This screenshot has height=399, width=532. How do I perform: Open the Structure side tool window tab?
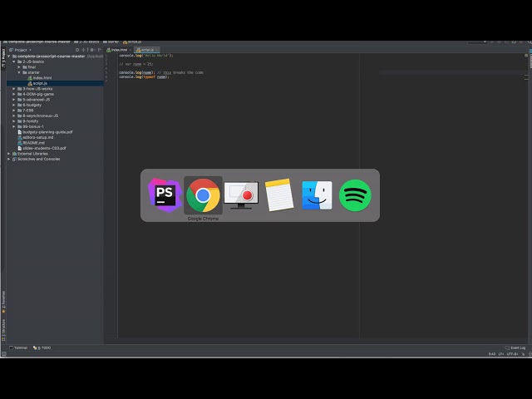pos(3,330)
